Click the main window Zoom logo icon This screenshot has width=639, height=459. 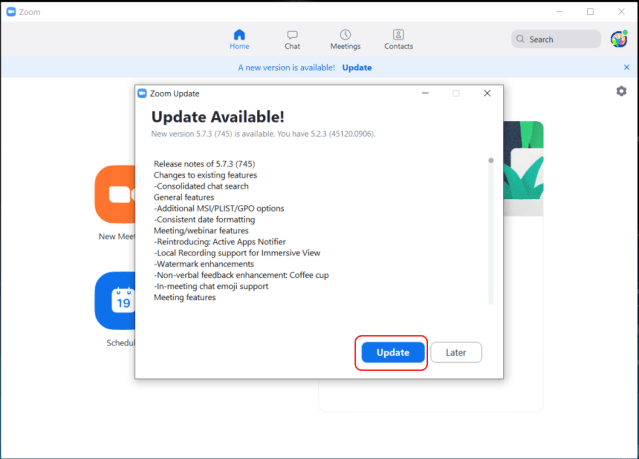(11, 12)
